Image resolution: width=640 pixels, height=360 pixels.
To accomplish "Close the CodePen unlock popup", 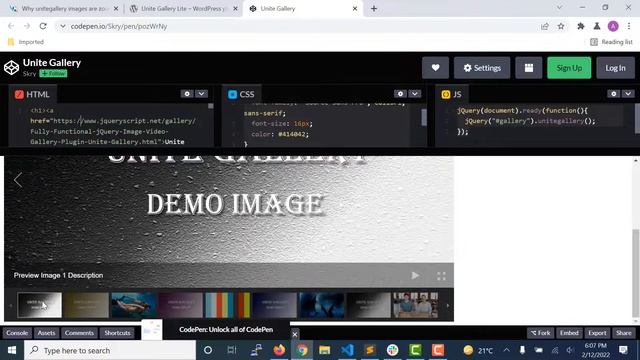I will (x=295, y=334).
